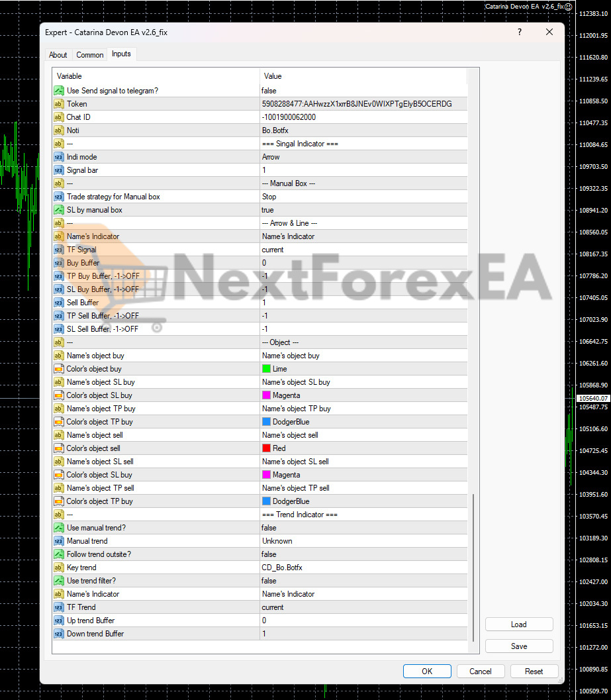The height and width of the screenshot is (700, 611).
Task: Toggle 'Use trend filter?' false value
Action: [x=269, y=581]
